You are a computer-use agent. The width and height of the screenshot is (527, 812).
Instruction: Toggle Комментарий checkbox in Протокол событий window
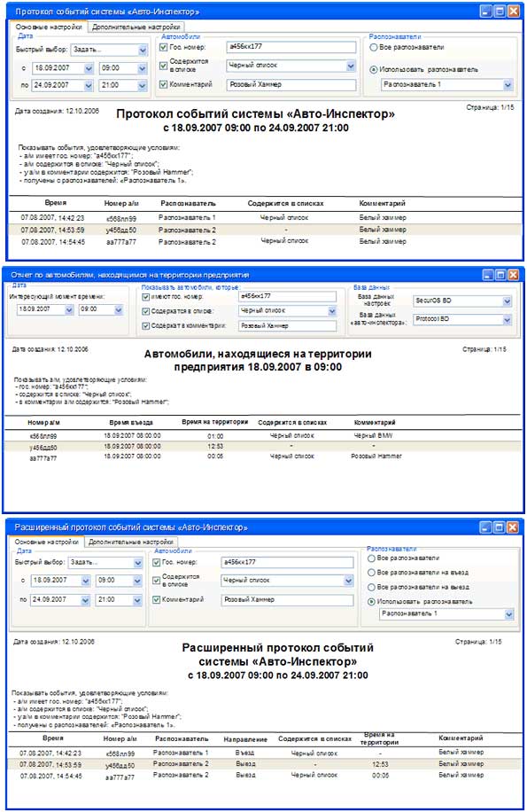[164, 84]
